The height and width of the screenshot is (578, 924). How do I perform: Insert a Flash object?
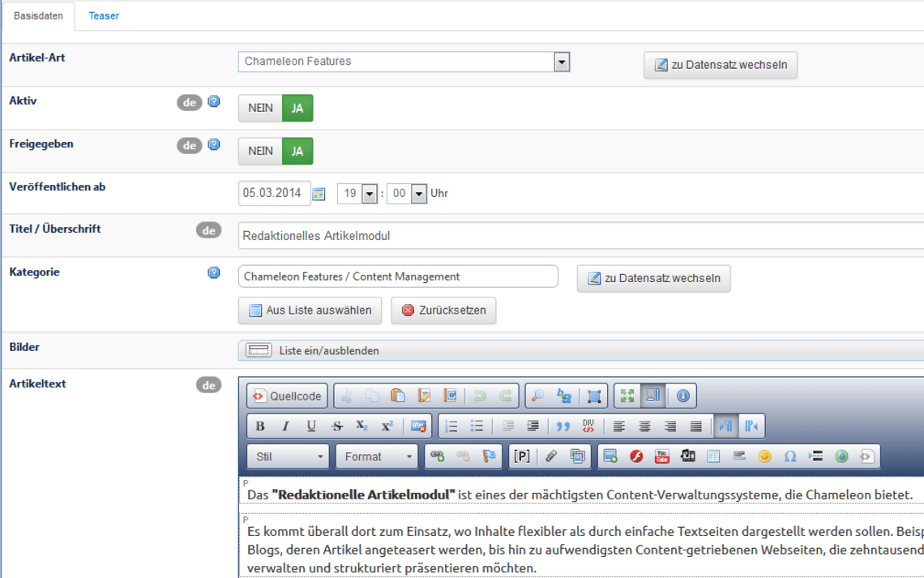(636, 456)
